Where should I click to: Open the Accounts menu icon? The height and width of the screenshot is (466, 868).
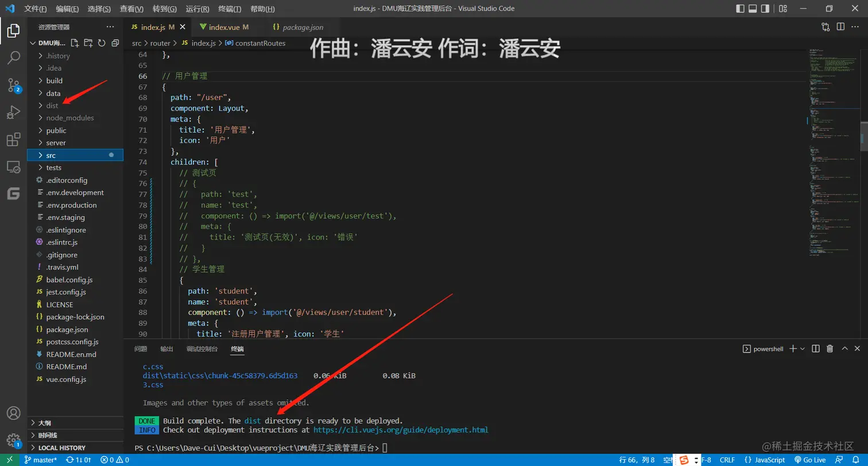click(13, 413)
